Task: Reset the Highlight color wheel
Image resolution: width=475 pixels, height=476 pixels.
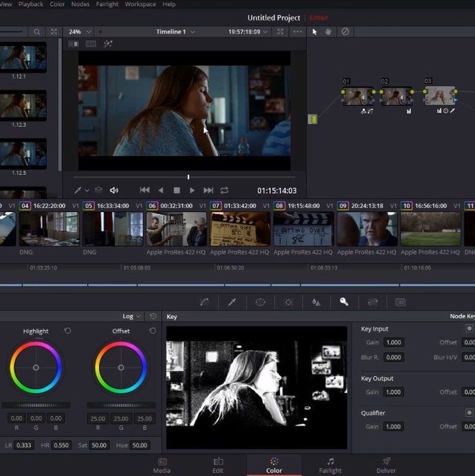Action: [68, 330]
